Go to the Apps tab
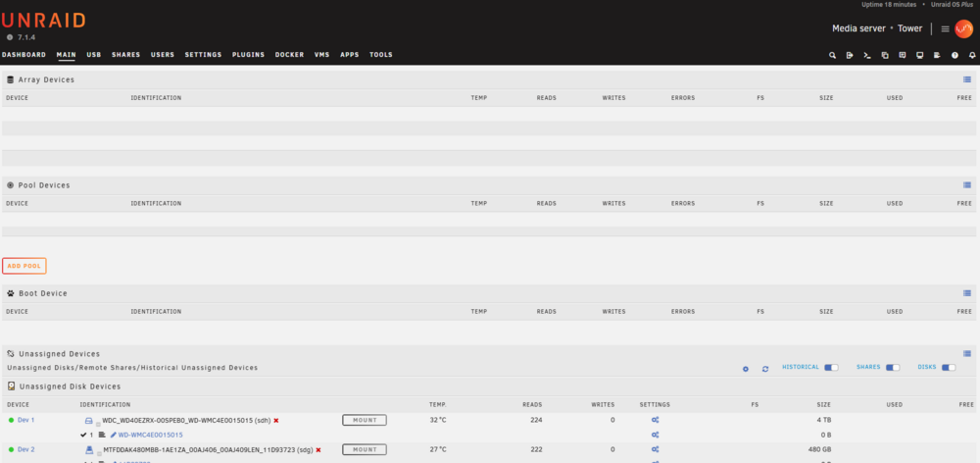This screenshot has height=463, width=980. [x=350, y=55]
